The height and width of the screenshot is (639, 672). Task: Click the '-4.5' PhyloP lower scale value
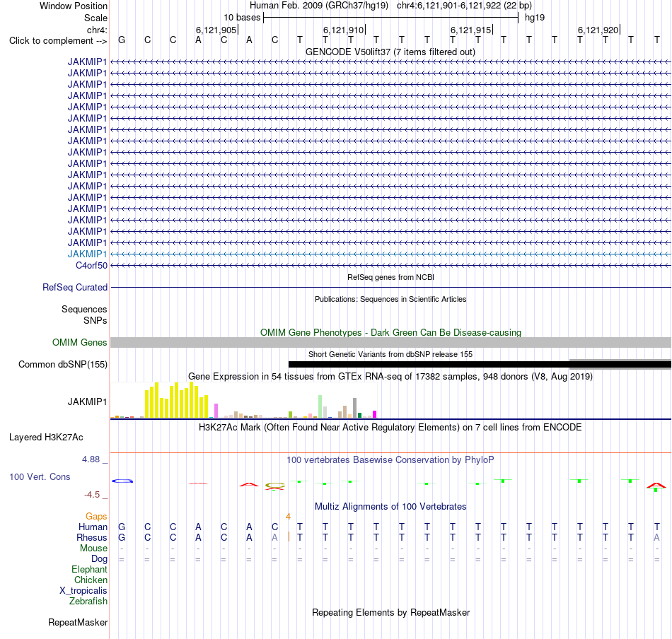coord(92,495)
